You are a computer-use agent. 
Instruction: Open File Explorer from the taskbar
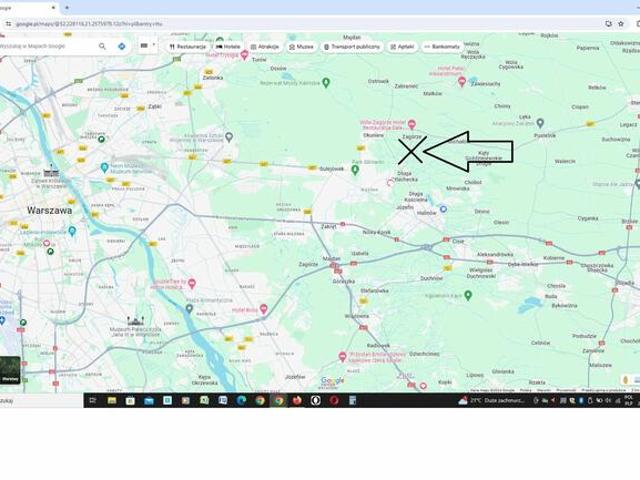[x=111, y=401]
